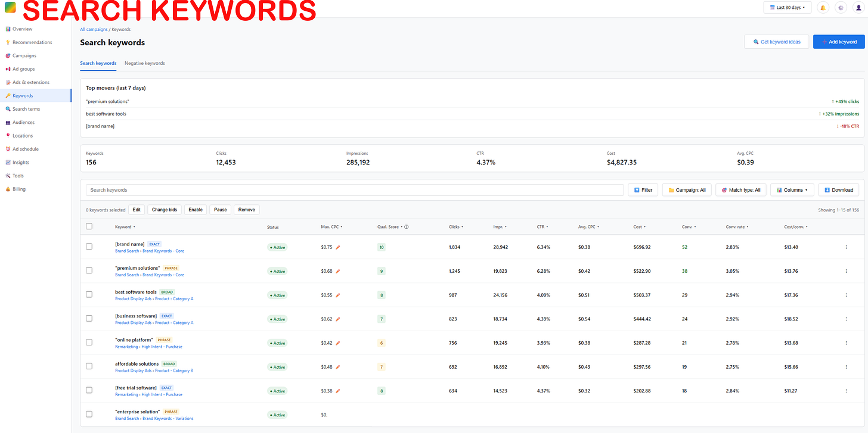
Task: Click the Download button
Action: pos(839,190)
